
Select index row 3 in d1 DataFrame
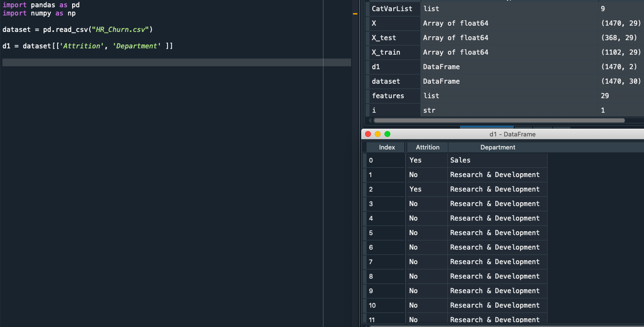(385, 204)
